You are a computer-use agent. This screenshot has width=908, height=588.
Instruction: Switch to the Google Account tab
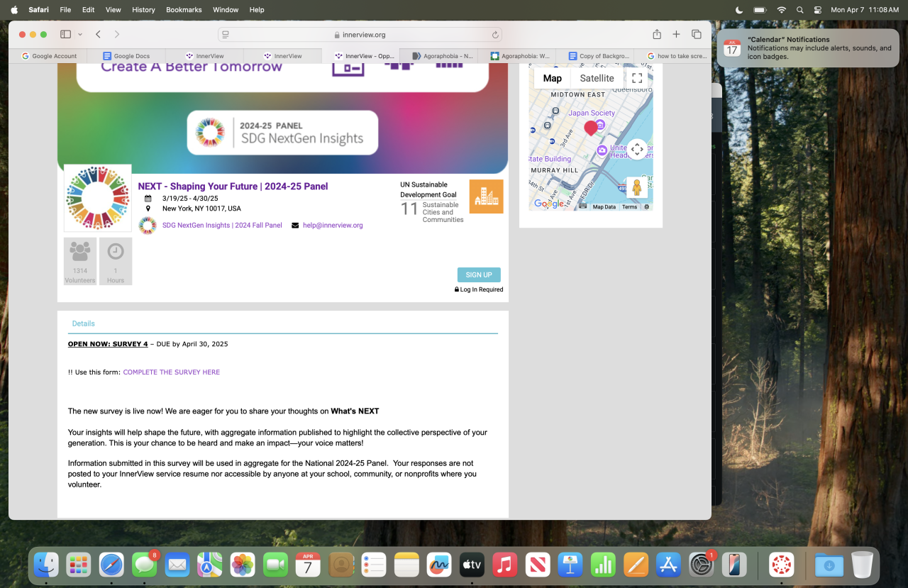point(48,56)
